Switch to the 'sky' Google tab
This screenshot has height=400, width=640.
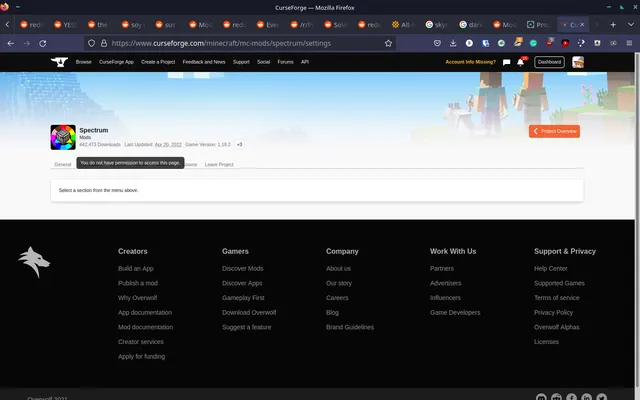(436, 25)
